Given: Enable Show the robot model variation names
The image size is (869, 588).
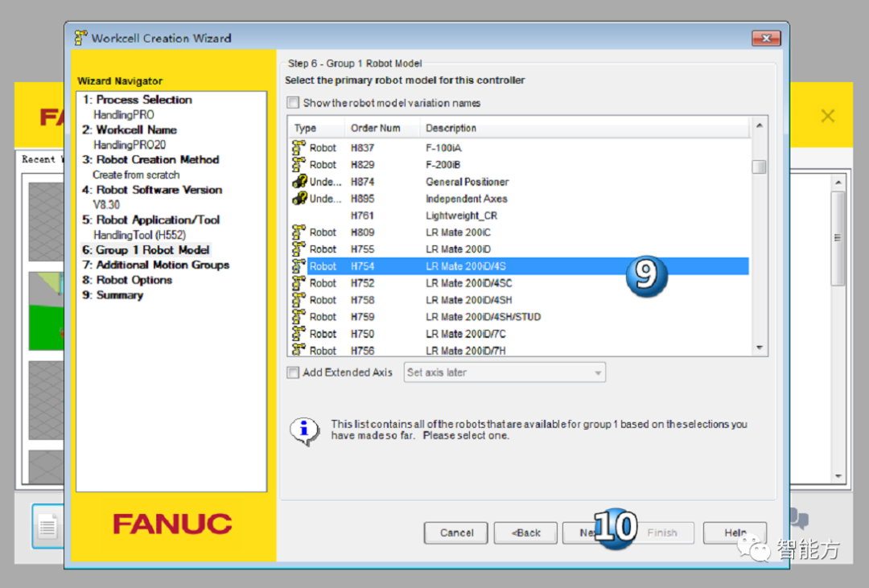Looking at the screenshot, I should 293,102.
